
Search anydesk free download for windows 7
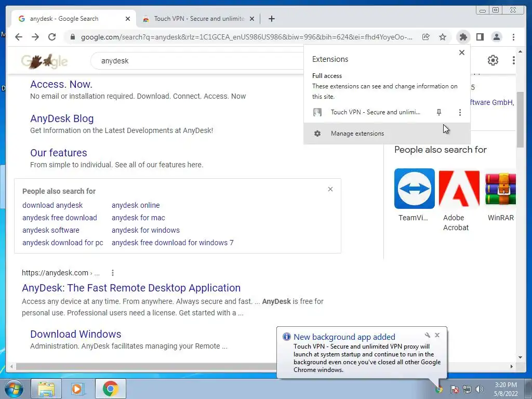pos(172,243)
